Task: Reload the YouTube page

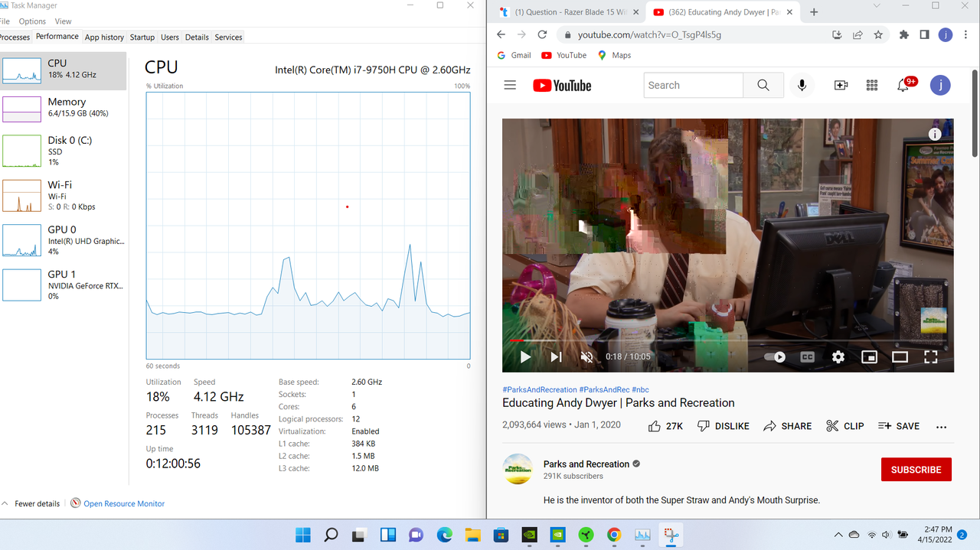Action: pos(542,34)
